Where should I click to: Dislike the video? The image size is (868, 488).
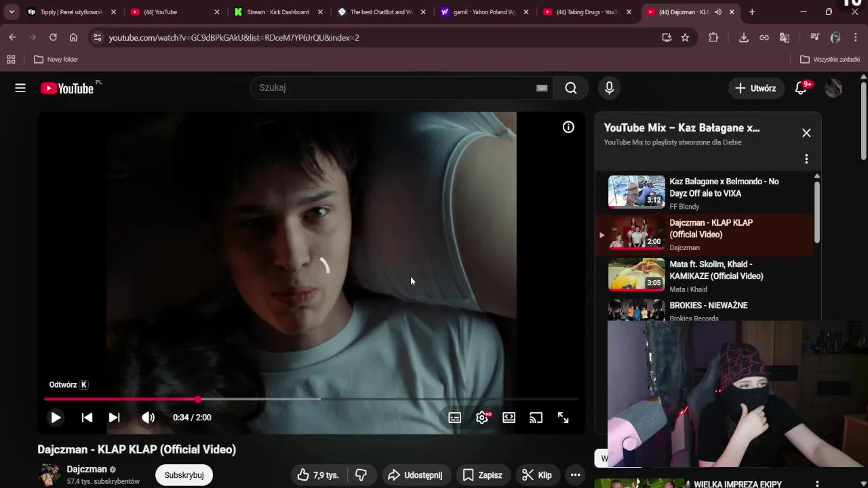point(361,475)
